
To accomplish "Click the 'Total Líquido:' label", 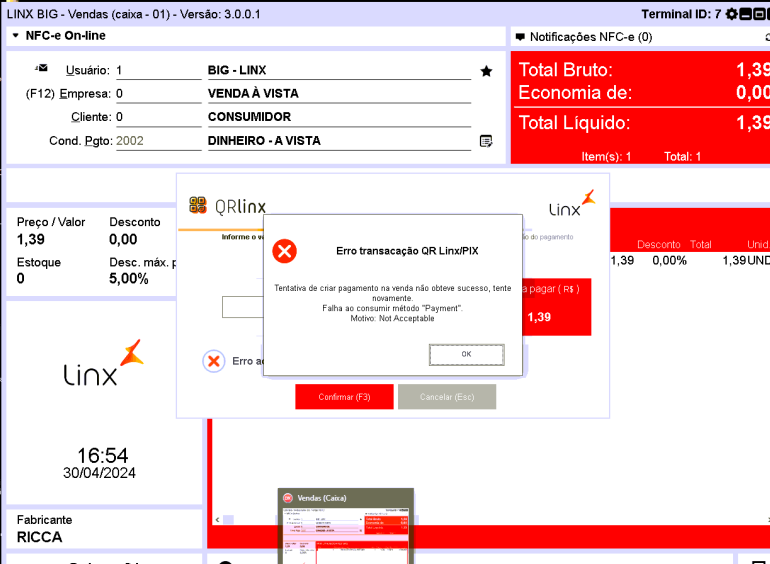I will (574, 123).
